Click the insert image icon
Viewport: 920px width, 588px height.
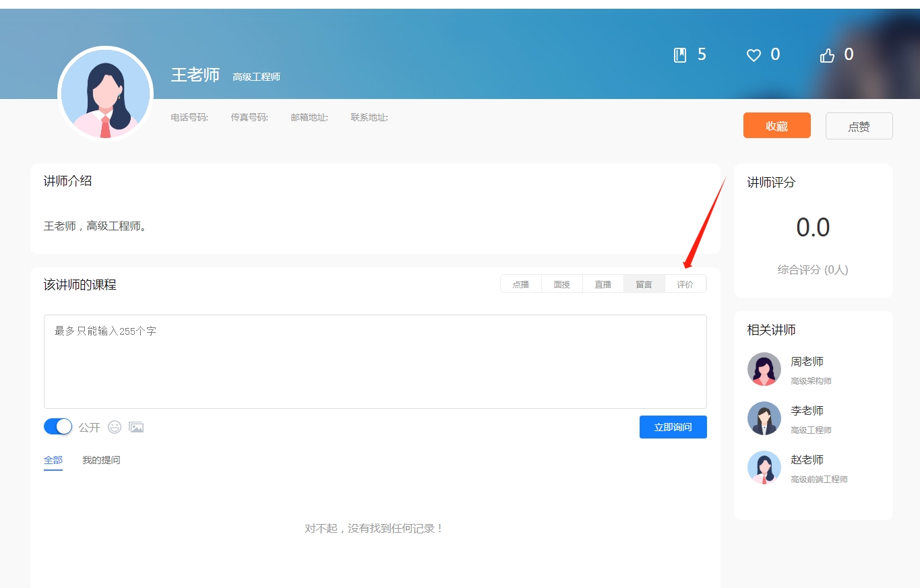(136, 427)
